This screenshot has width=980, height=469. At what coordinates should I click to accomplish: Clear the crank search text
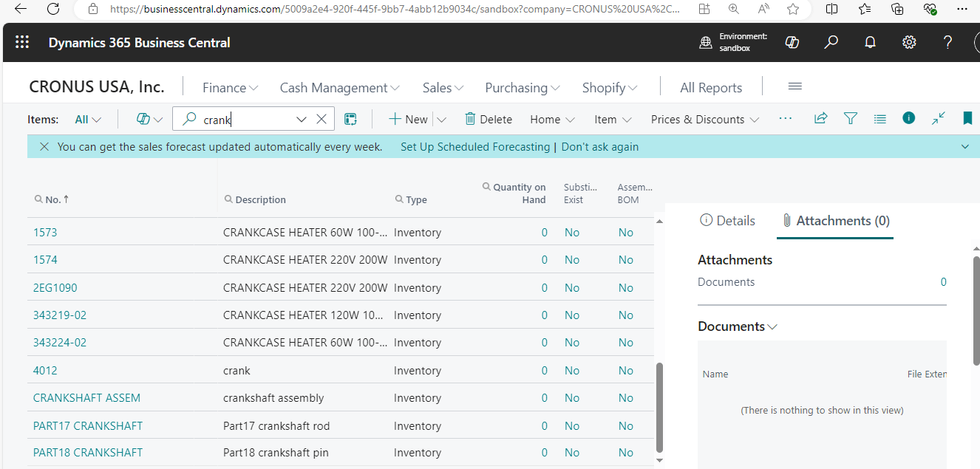click(x=321, y=118)
